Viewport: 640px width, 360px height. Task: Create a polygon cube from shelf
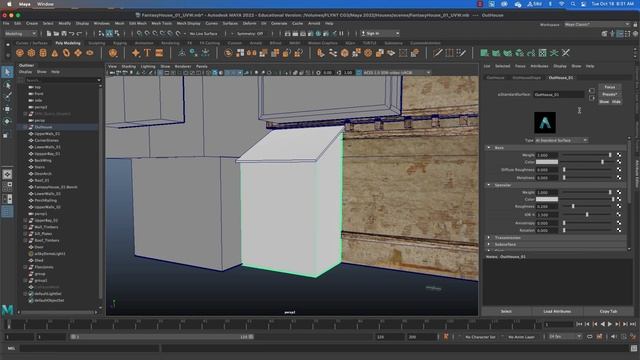click(x=31, y=53)
